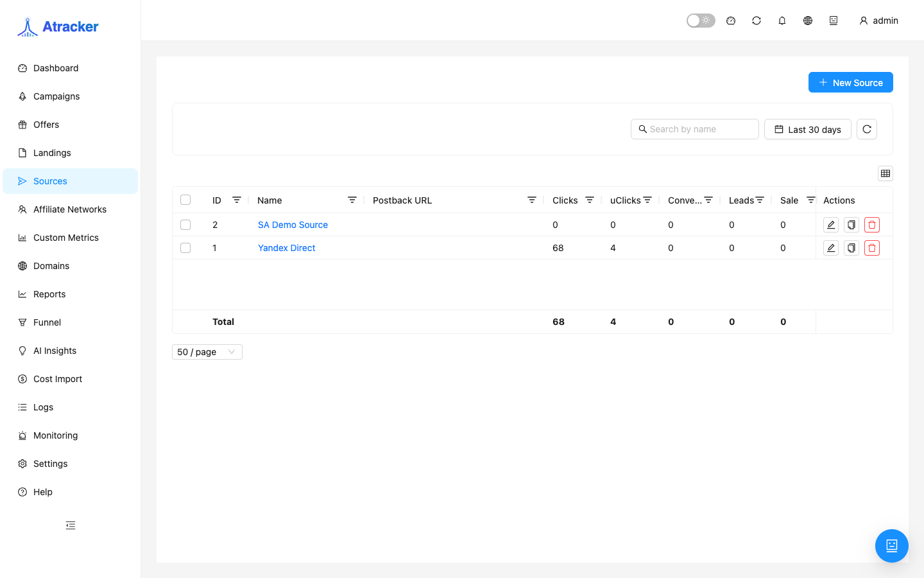Open the 50 / page size dropdown
Viewport: 924px width, 578px height.
point(207,352)
